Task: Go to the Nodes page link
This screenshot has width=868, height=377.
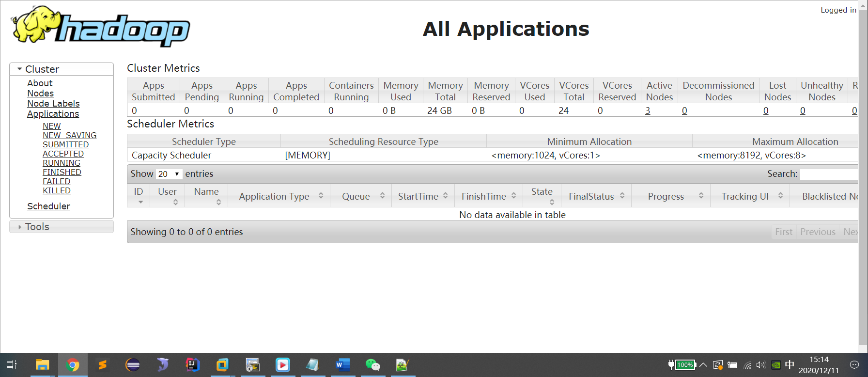Action: (40, 94)
